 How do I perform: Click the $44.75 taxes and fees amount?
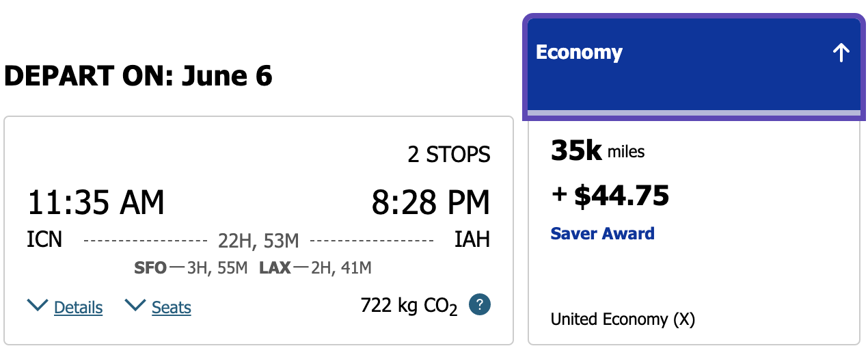tap(621, 196)
